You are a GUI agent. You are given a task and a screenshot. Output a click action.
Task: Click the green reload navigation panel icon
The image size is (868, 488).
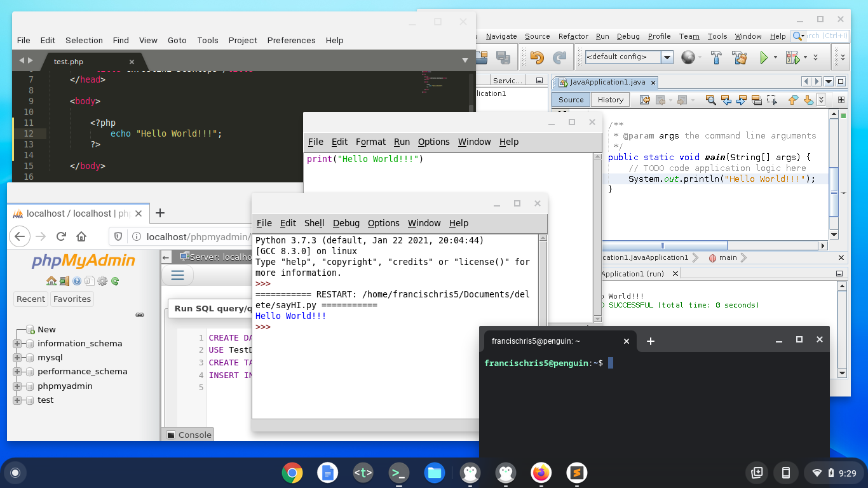click(x=115, y=281)
